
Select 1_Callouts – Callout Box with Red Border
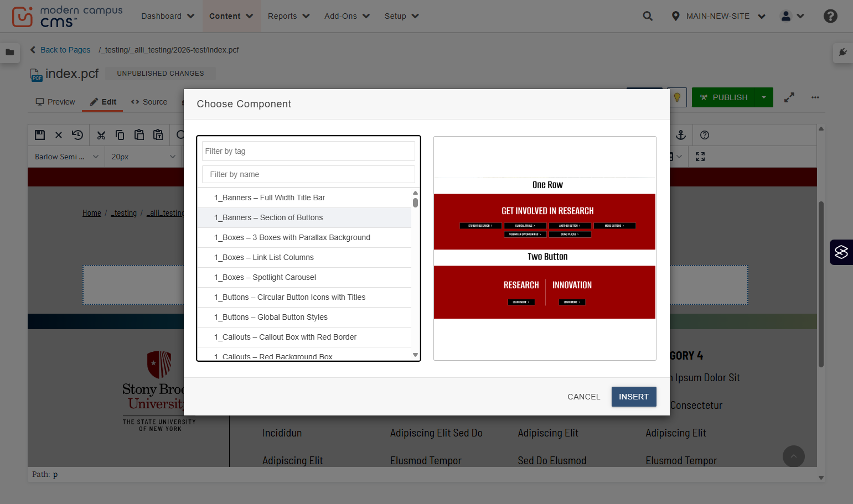click(x=304, y=337)
